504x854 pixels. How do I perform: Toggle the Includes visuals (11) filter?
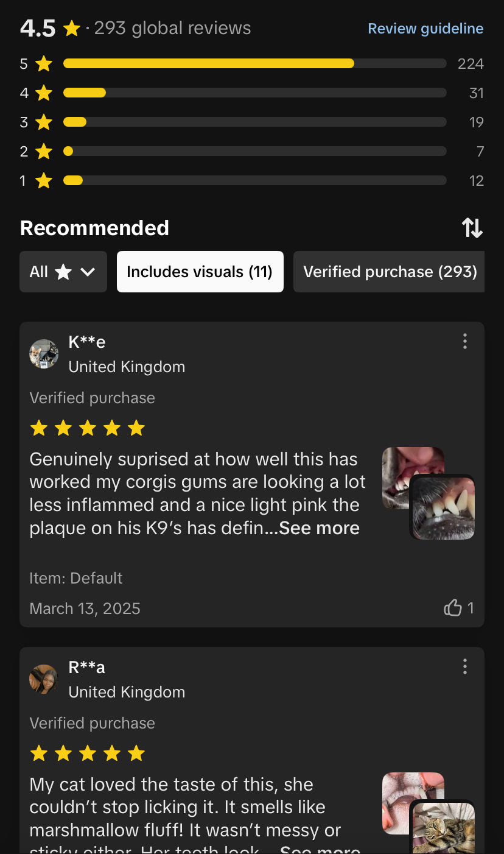coord(200,272)
